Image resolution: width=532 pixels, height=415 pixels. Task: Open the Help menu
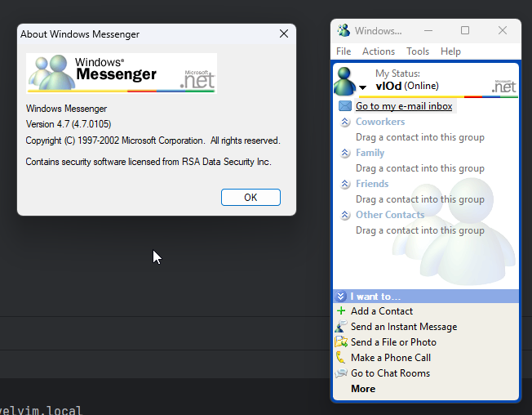[x=450, y=51]
